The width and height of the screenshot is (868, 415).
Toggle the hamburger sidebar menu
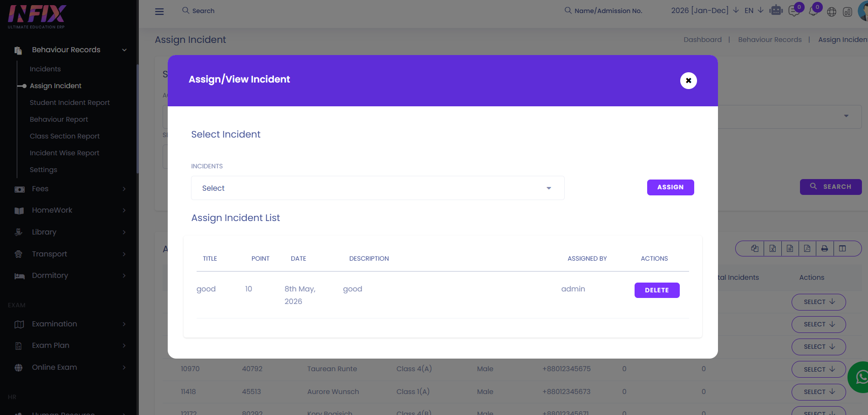(159, 11)
